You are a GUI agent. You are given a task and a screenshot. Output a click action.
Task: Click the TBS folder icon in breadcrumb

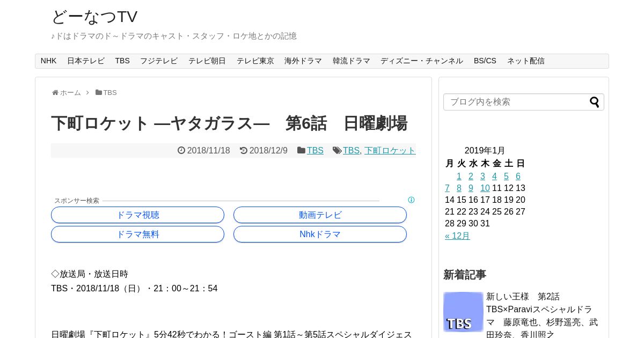99,92
